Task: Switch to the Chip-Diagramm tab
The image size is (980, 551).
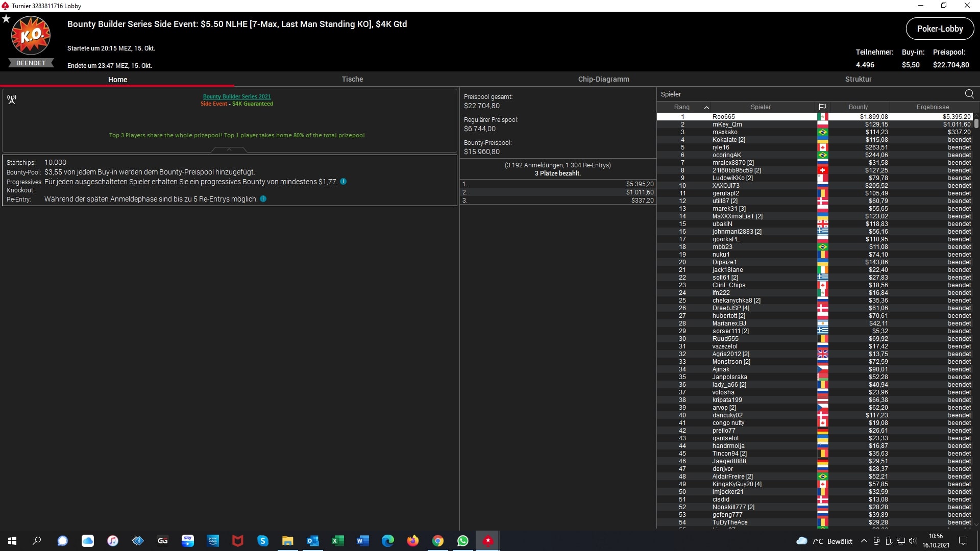Action: (603, 79)
